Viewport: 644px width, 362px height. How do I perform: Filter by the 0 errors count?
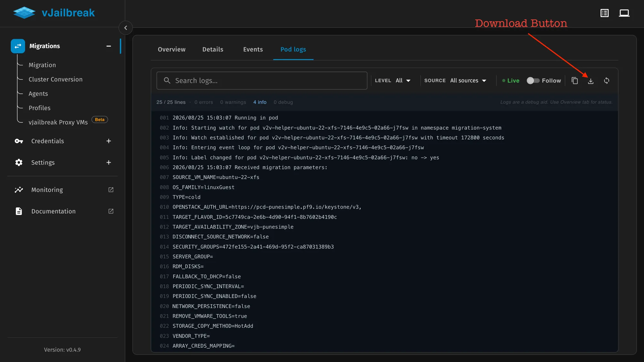[204, 102]
